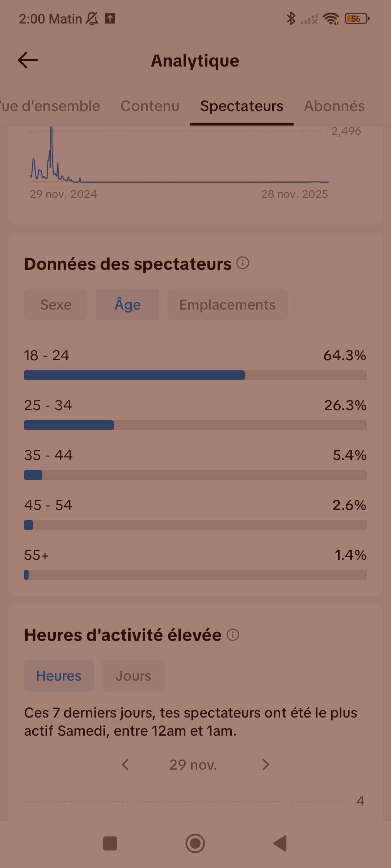391x868 pixels.
Task: Tap the 18 - 24 age progress bar
Action: 195,375
